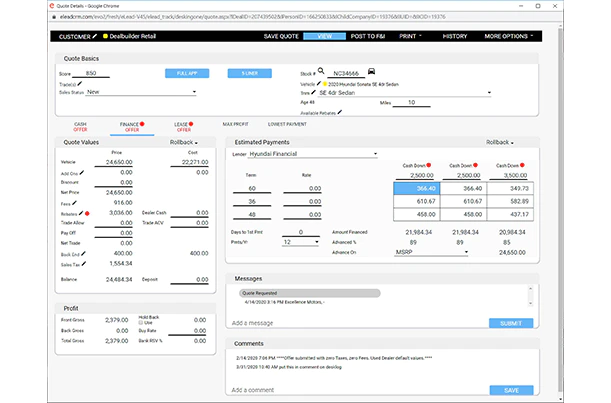The width and height of the screenshot is (611, 403).
Task: Open Rollback menu in Quote Values panel
Action: (x=184, y=142)
